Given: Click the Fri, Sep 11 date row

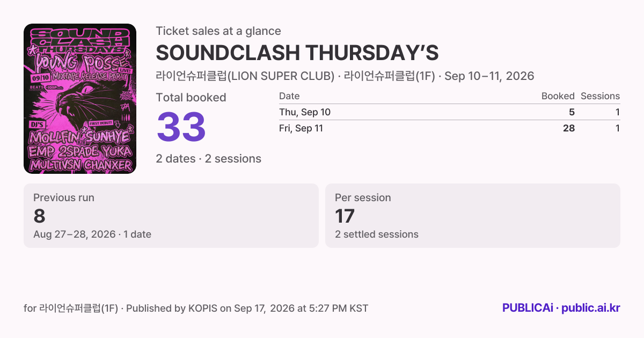Looking at the screenshot, I should (x=449, y=128).
